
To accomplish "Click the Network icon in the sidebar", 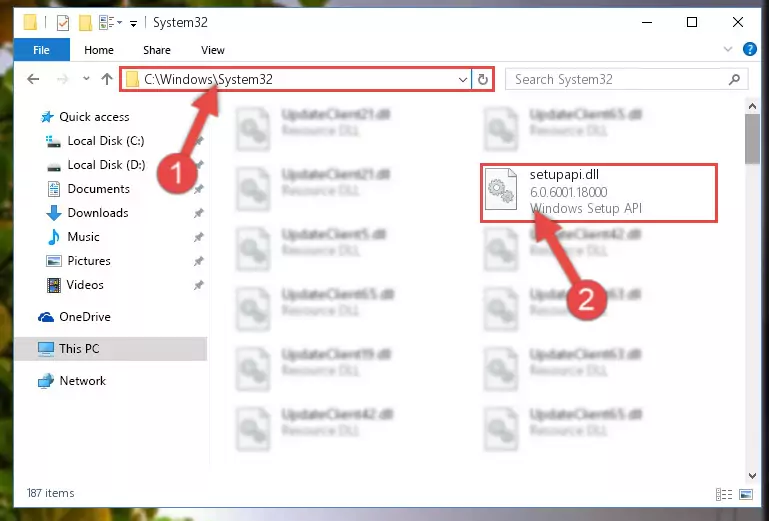I will [x=46, y=381].
